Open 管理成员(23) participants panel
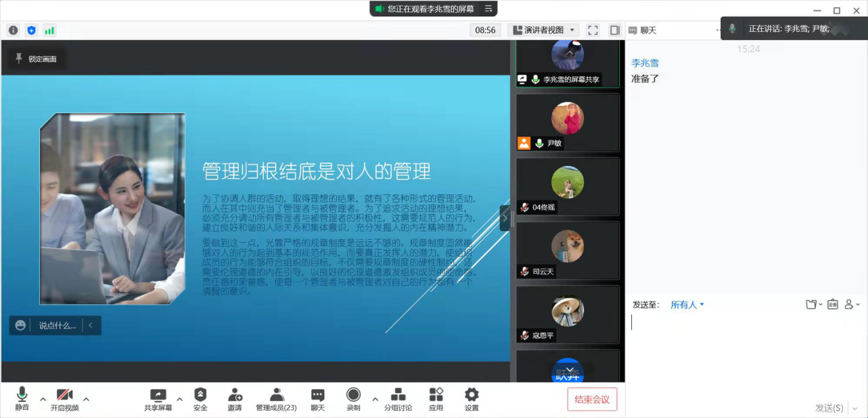 tap(276, 399)
